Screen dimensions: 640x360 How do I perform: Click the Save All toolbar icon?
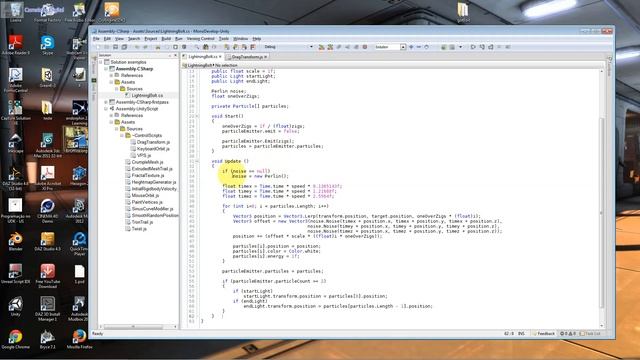click(124, 47)
